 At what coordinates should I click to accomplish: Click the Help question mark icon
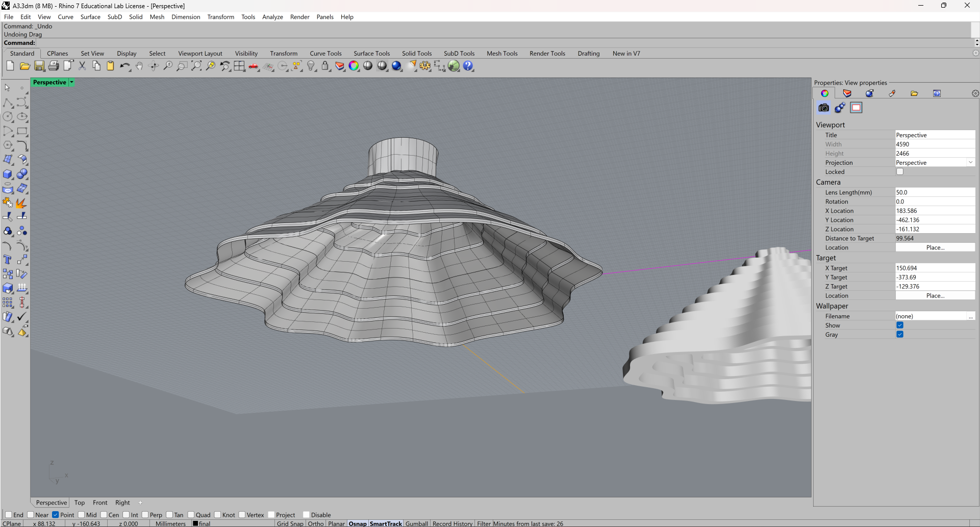click(468, 66)
